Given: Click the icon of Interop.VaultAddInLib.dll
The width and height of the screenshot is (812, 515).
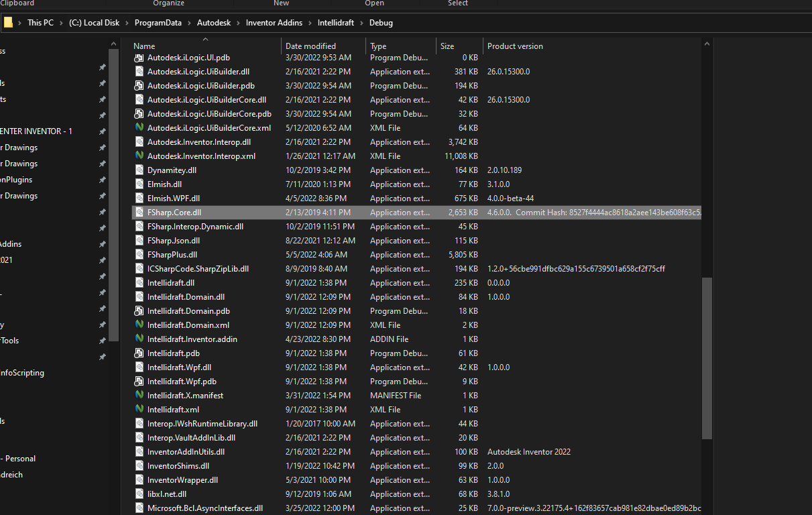Looking at the screenshot, I should point(139,438).
